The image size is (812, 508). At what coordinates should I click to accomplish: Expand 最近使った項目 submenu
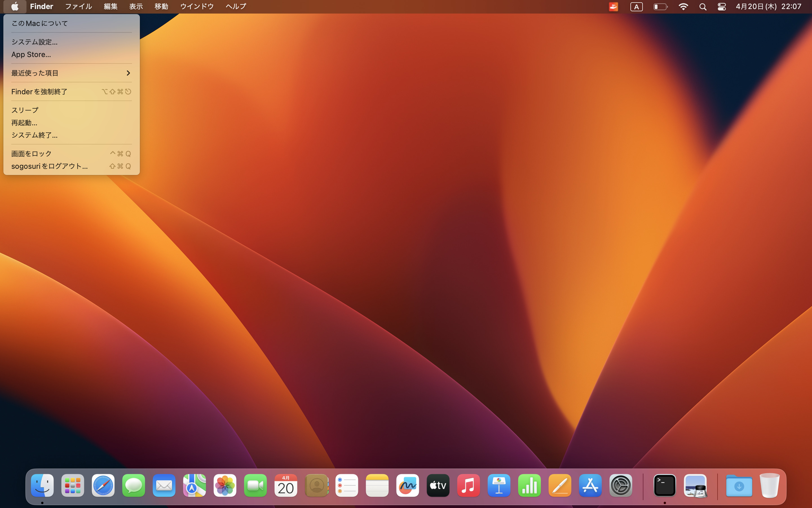click(x=71, y=73)
